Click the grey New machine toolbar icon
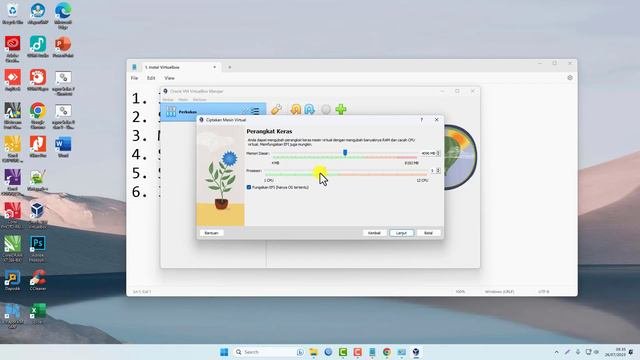The height and width of the screenshot is (360, 640). (x=326, y=109)
